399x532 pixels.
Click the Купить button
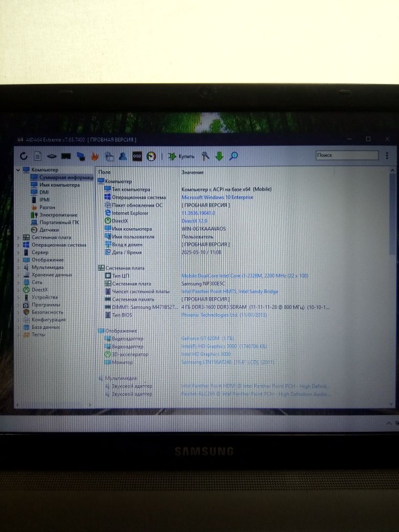pyautogui.click(x=182, y=156)
